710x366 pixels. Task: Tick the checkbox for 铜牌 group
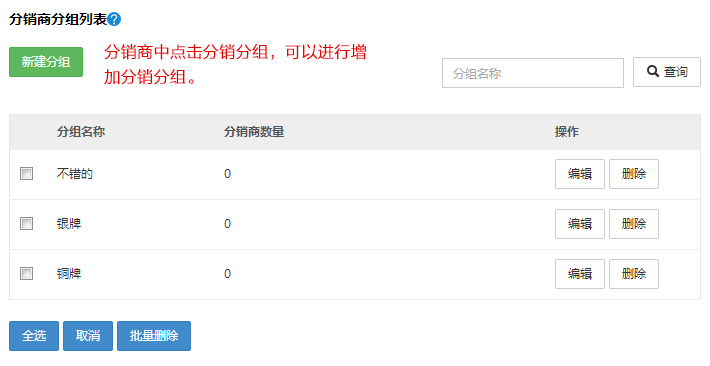pos(26,273)
